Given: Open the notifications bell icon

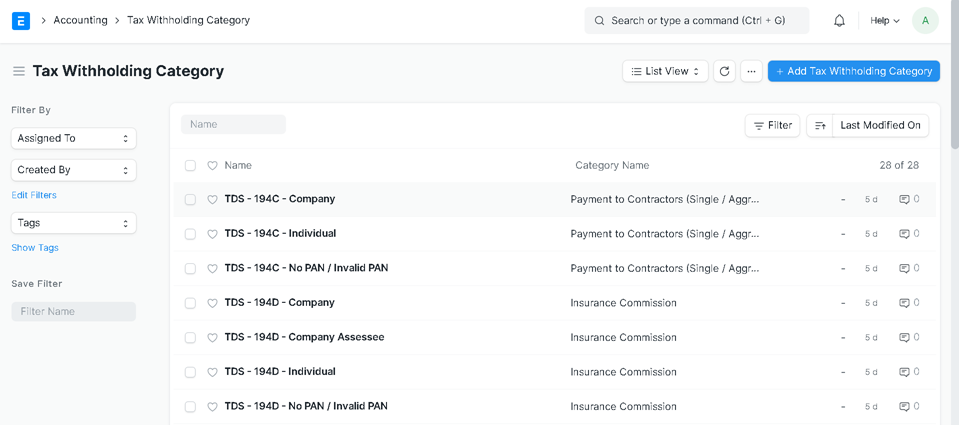Looking at the screenshot, I should click(x=839, y=20).
